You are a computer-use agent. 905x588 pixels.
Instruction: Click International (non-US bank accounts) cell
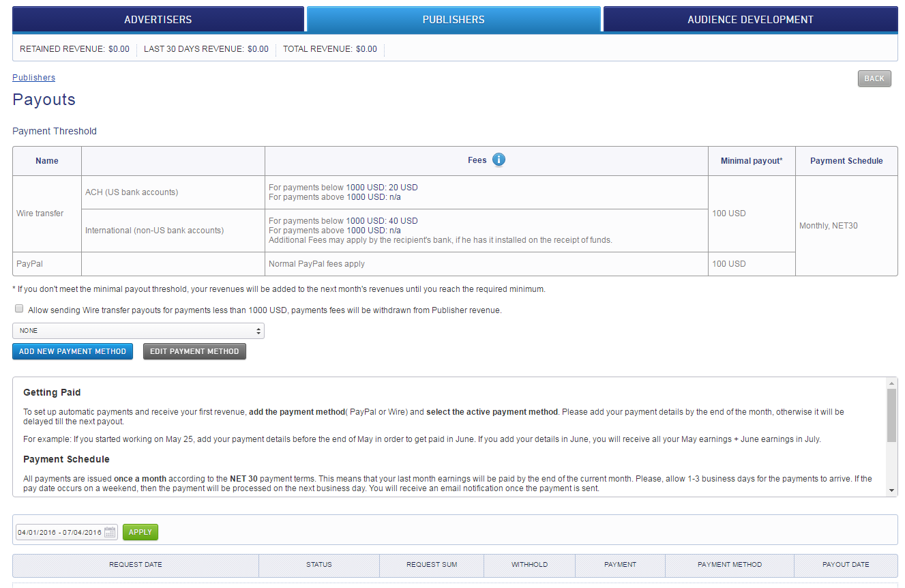(173, 231)
